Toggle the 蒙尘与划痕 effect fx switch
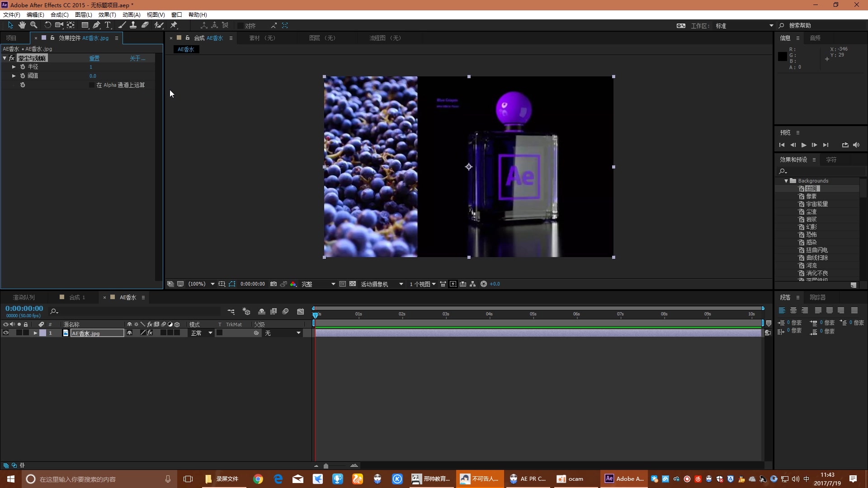The height and width of the screenshot is (488, 868). tap(12, 58)
